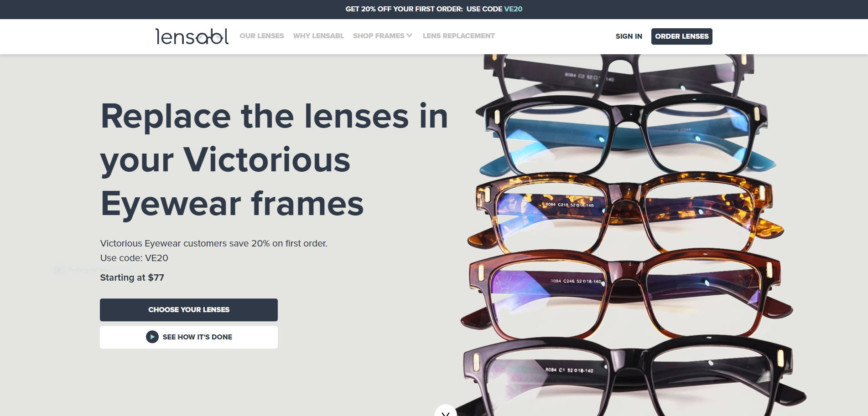Click the Replace the lenses headline
This screenshot has height=416, width=868.
pos(274,159)
